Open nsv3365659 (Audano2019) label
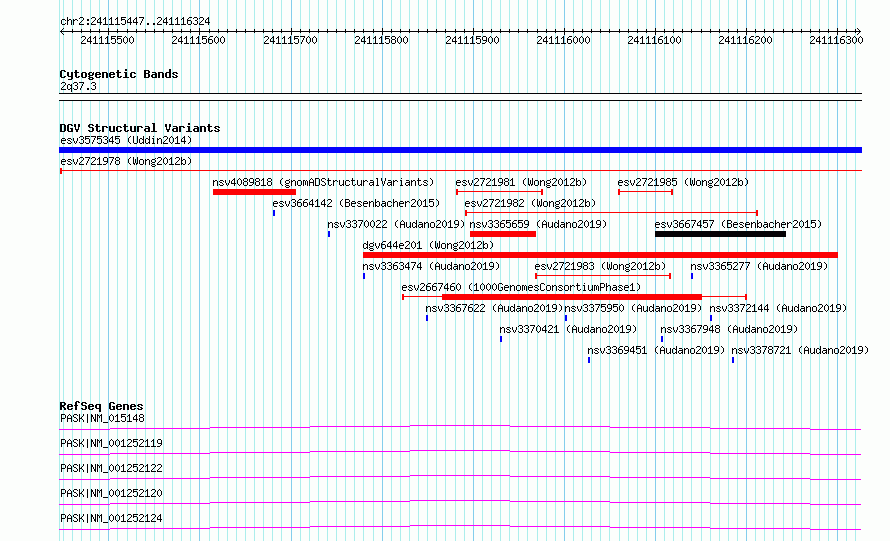The image size is (890, 541). [538, 224]
